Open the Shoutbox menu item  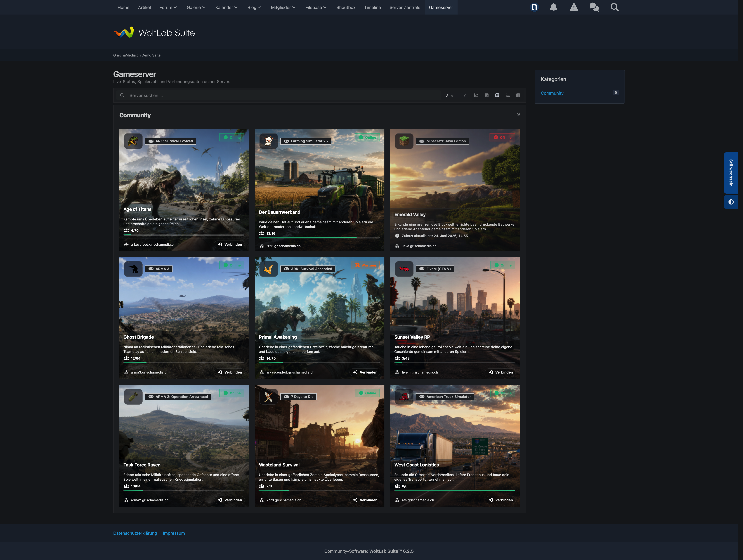(x=346, y=7)
